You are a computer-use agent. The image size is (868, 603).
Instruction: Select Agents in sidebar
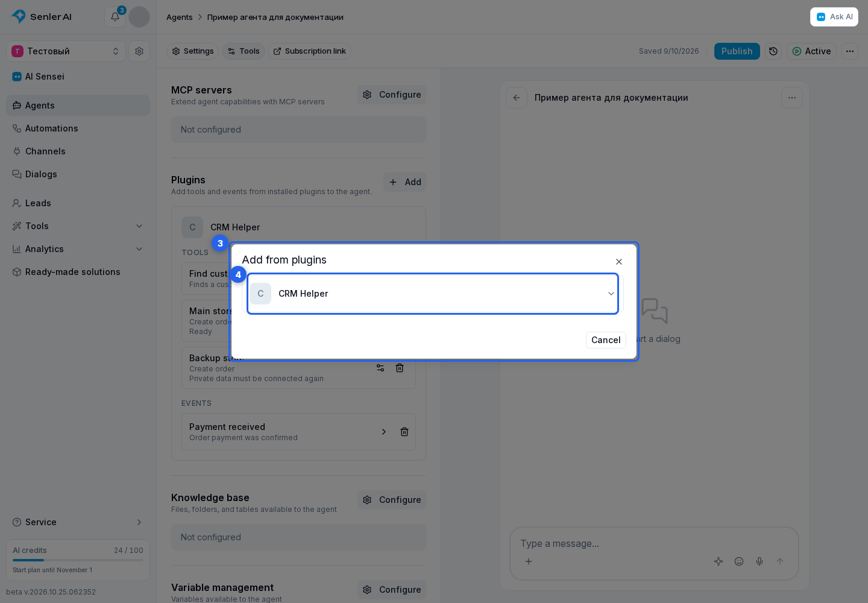(78, 106)
